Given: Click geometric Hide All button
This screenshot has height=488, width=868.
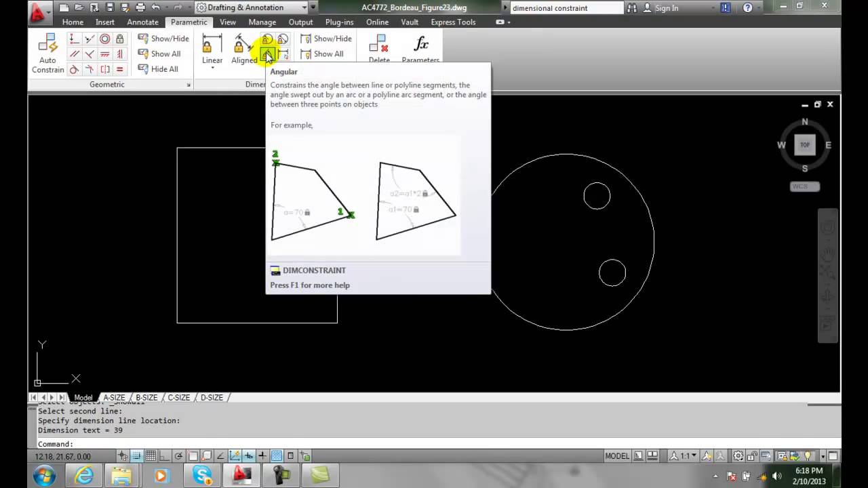Looking at the screenshot, I should 157,69.
